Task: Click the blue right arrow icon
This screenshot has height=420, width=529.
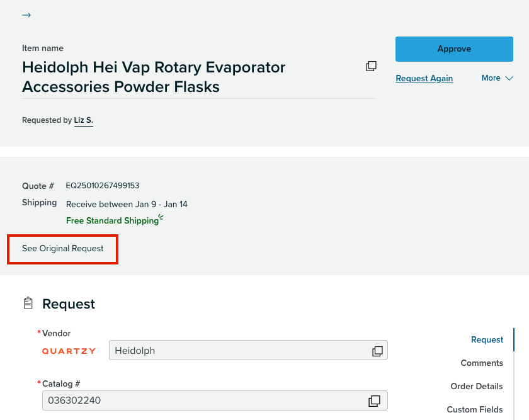Action: [26, 15]
